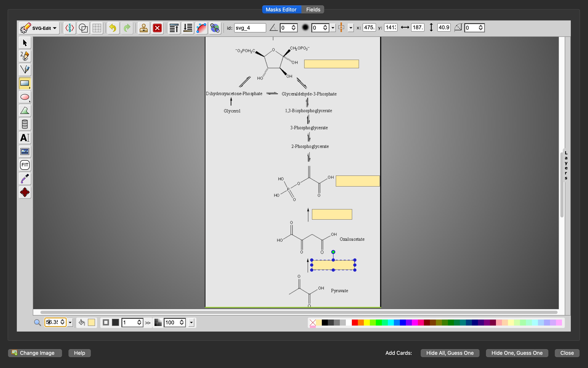This screenshot has width=588, height=368.
Task: Expand more stroke options chevron
Action: [x=148, y=323]
